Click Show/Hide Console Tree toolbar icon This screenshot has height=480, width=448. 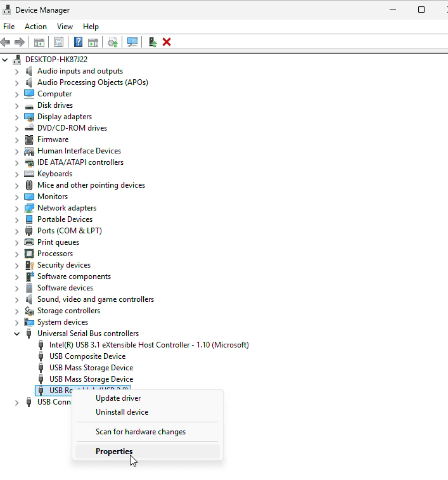point(39,42)
